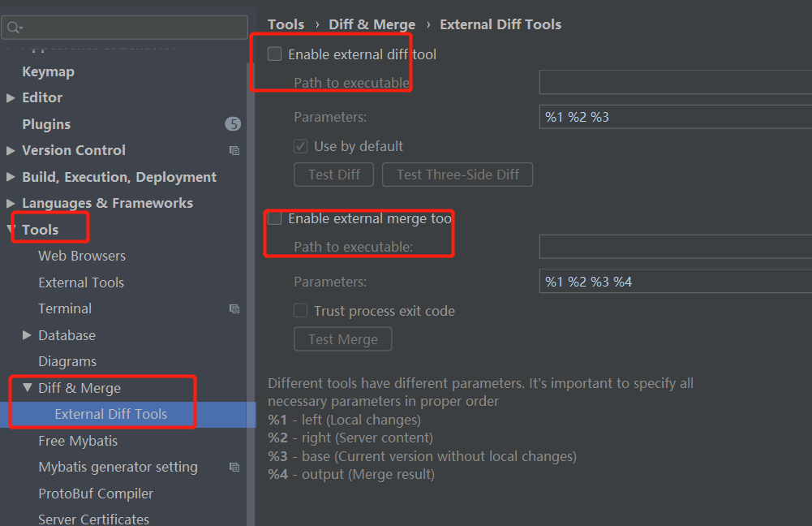Toggle Use by default checkbox
812x526 pixels.
[x=300, y=146]
